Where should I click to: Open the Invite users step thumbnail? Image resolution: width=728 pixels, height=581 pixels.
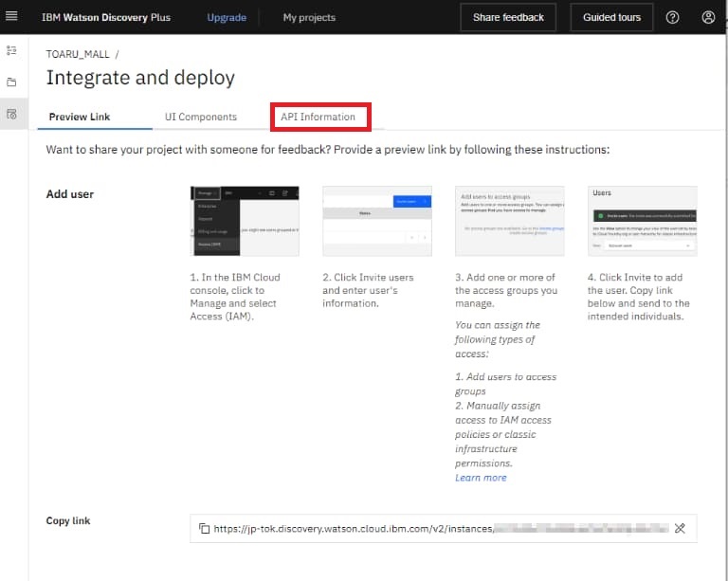(x=376, y=221)
